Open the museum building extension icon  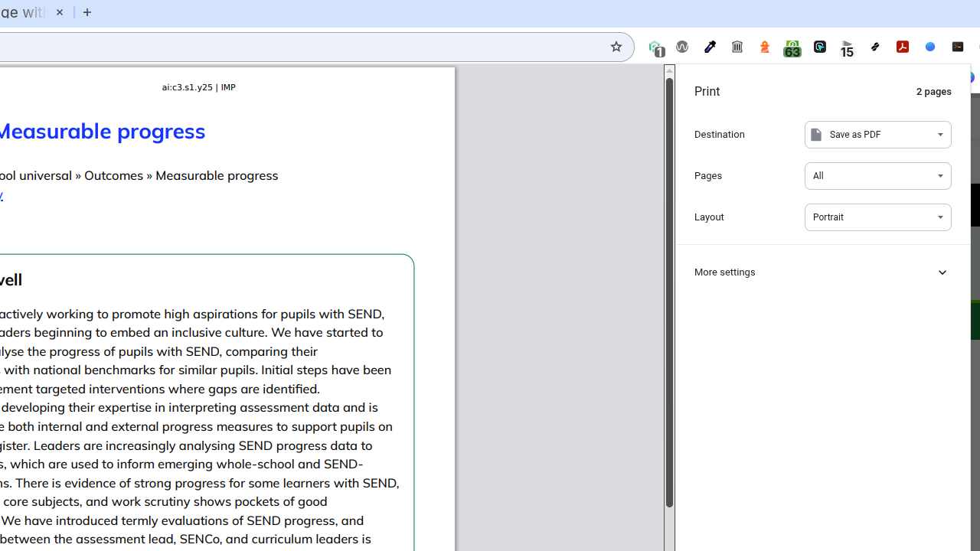737,47
